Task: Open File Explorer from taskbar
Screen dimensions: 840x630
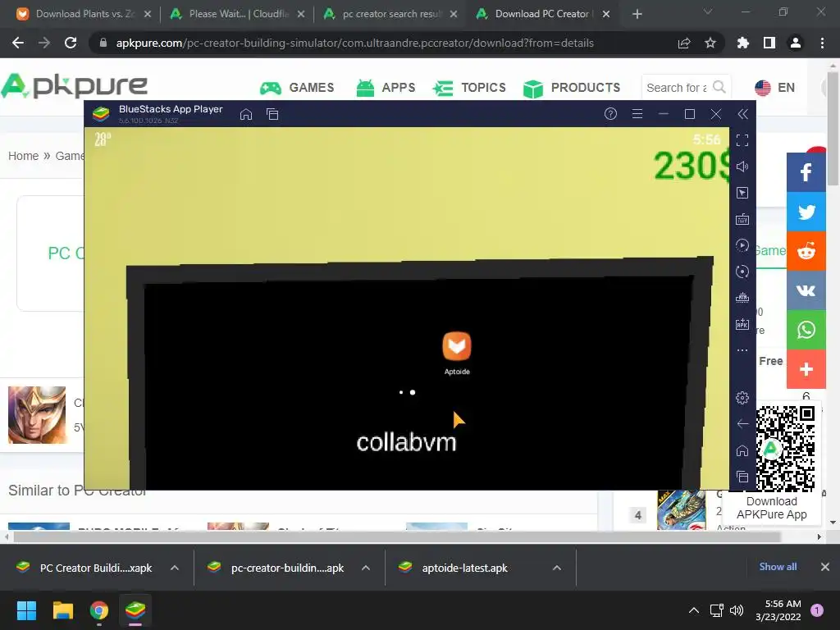Action: click(x=62, y=610)
